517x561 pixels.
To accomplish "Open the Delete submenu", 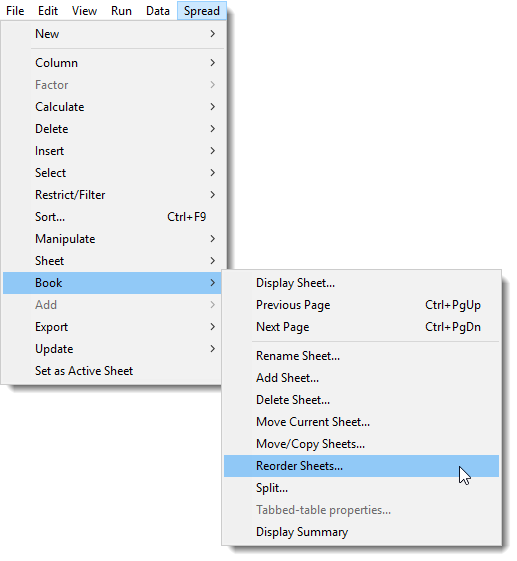I will click(114, 129).
